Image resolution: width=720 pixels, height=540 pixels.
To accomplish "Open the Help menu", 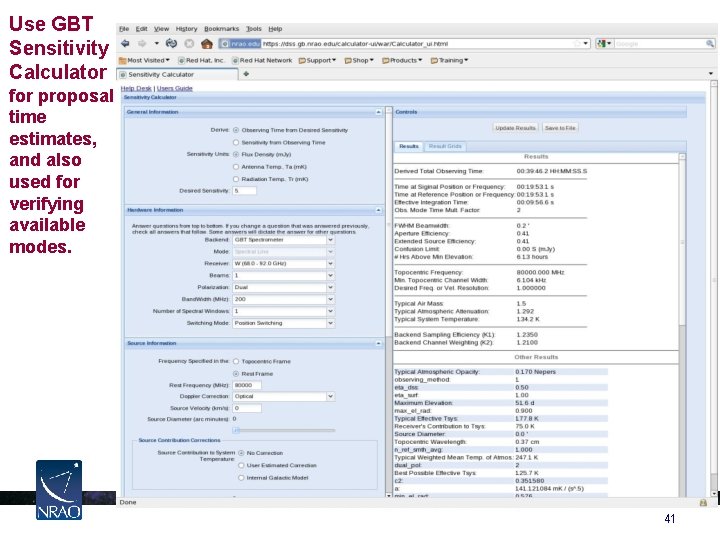I will 275,28.
